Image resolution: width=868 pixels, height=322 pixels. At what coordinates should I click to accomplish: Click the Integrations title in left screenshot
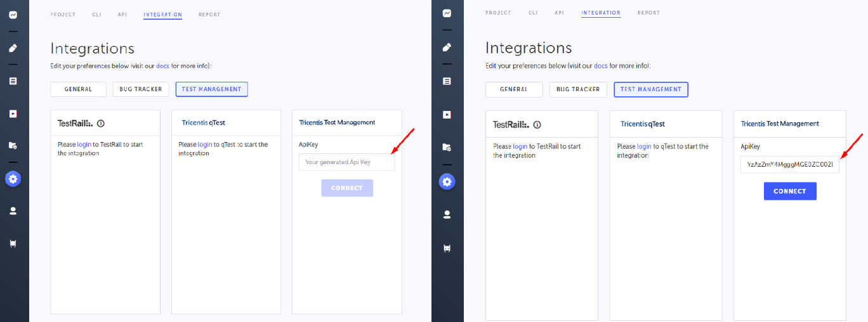click(x=93, y=49)
